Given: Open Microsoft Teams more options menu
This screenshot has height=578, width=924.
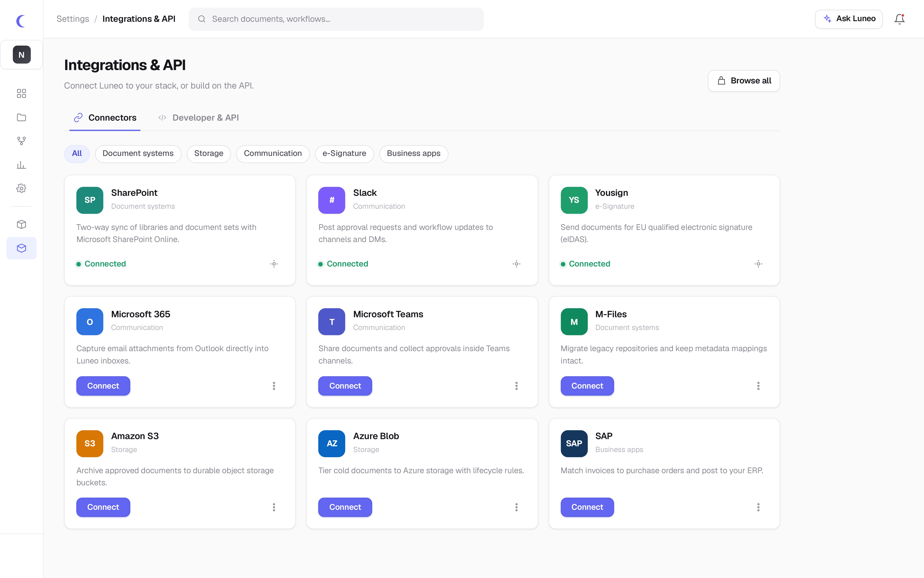Looking at the screenshot, I should 516,386.
